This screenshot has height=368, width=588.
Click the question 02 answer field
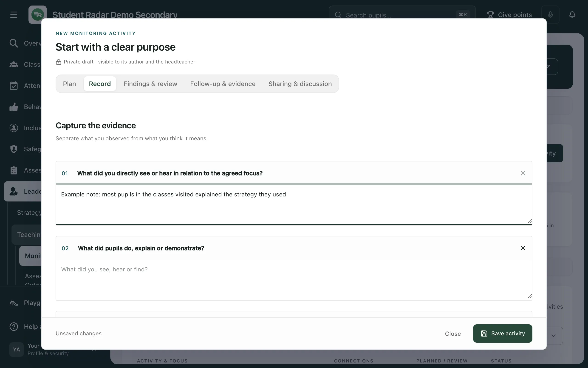tap(294, 280)
